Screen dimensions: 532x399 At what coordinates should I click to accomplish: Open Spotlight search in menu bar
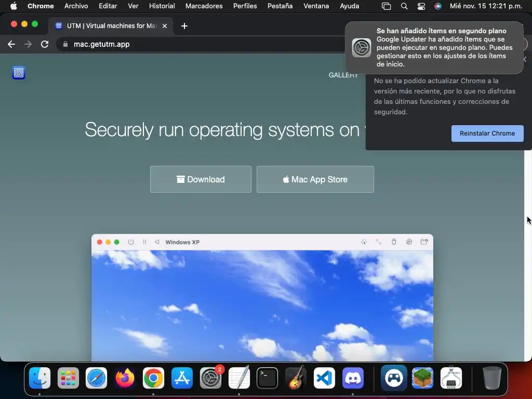(x=404, y=6)
